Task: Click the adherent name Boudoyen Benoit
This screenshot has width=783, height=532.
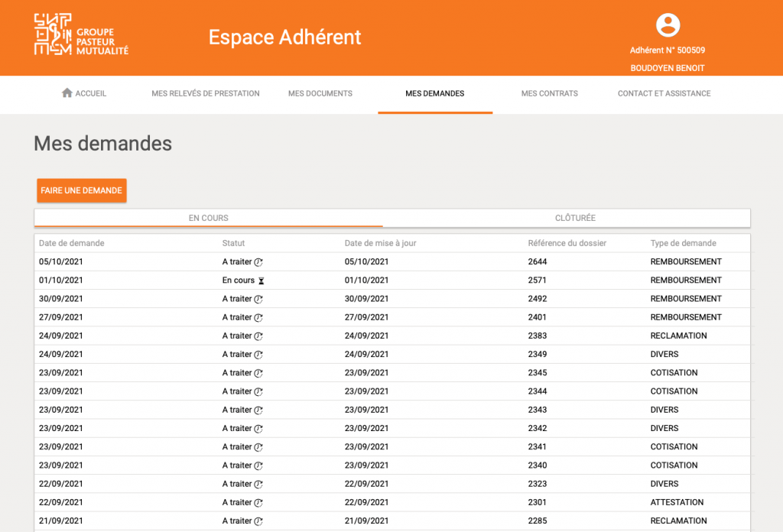Action: point(667,68)
